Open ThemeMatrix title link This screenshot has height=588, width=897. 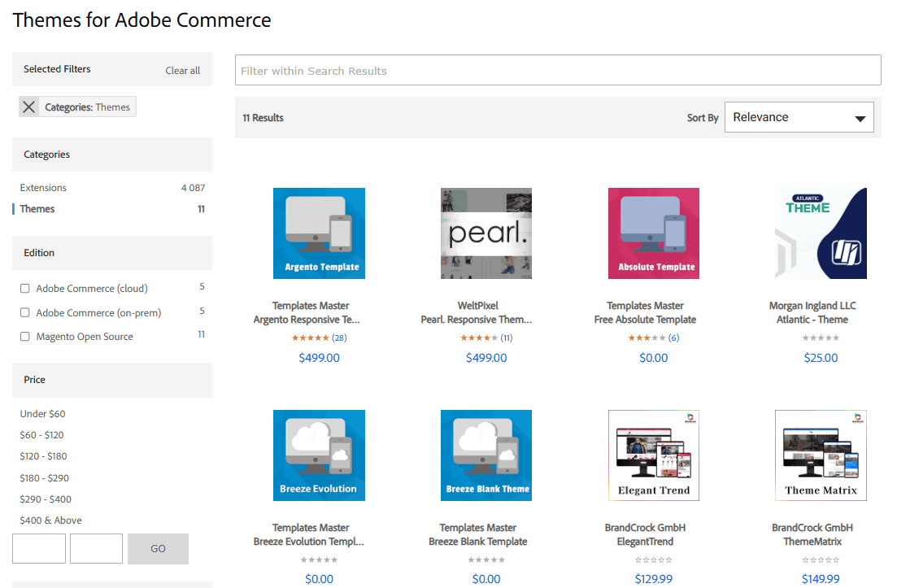coord(812,541)
